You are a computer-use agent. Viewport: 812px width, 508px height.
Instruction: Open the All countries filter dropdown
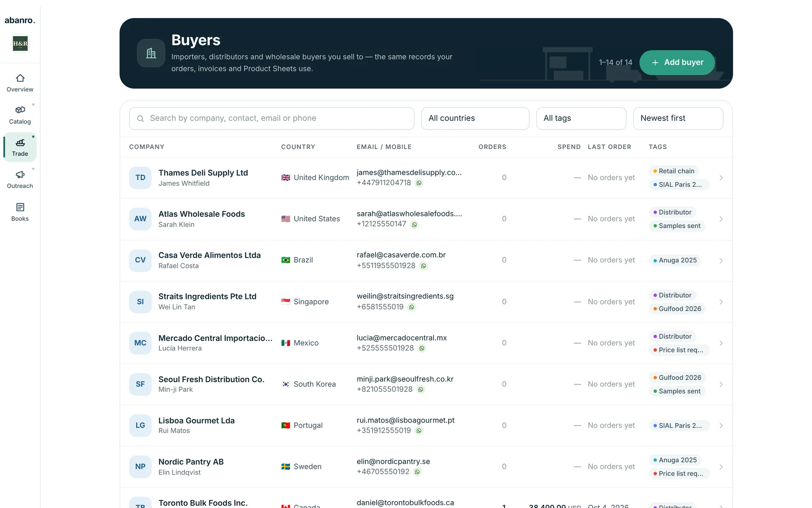(x=475, y=118)
